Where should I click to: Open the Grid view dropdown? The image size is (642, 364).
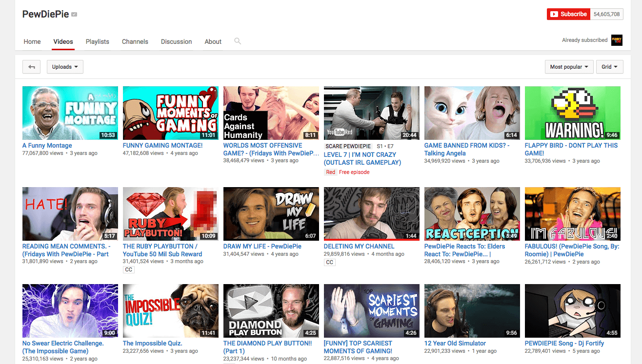(610, 67)
